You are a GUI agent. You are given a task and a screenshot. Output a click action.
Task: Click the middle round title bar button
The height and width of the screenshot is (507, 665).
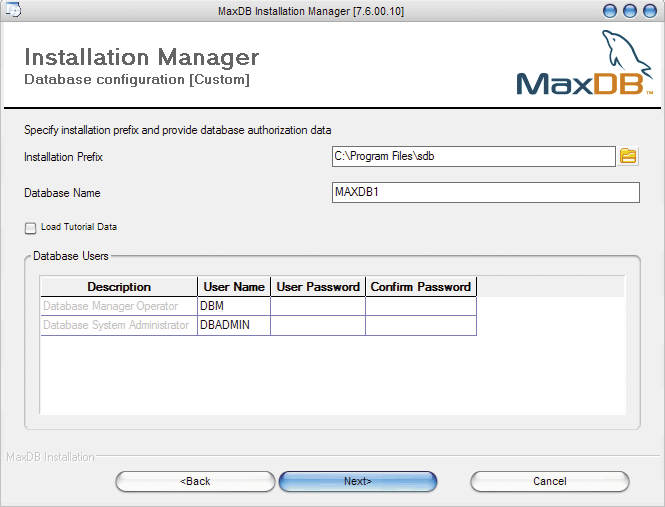630,11
